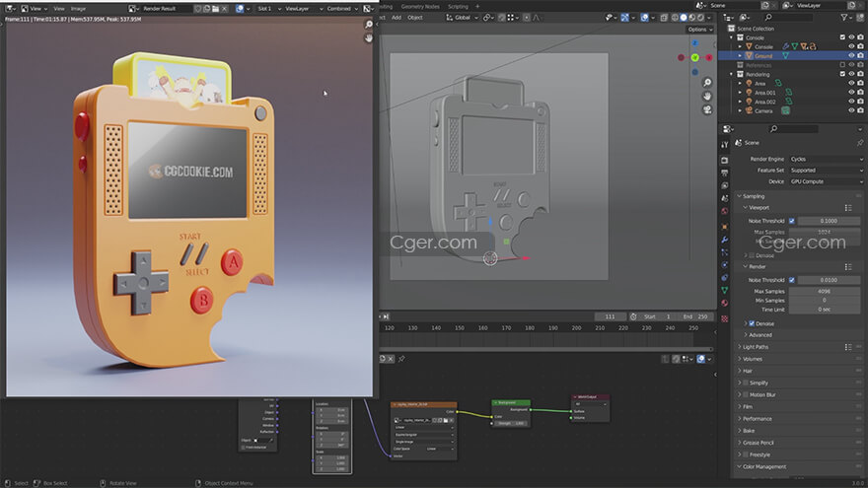
Task: Open the Output properties tab icon
Action: tap(725, 174)
